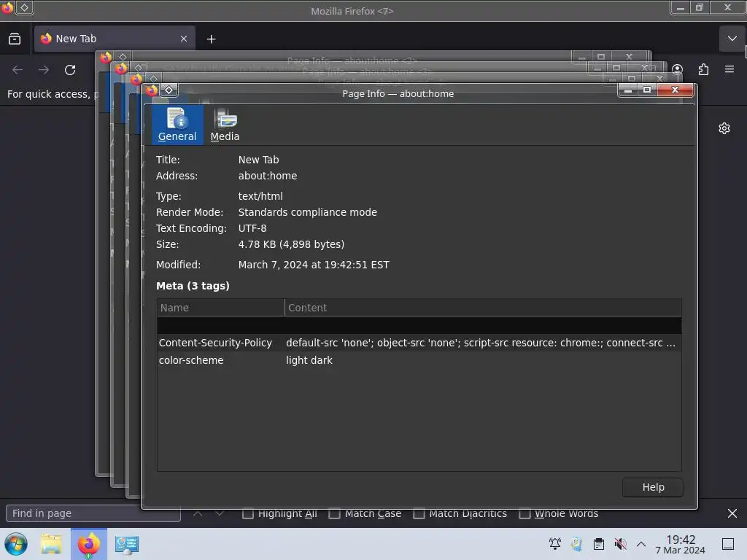Viewport: 747px width, 560px height.
Task: Click the Help button in Page Info
Action: 653,487
